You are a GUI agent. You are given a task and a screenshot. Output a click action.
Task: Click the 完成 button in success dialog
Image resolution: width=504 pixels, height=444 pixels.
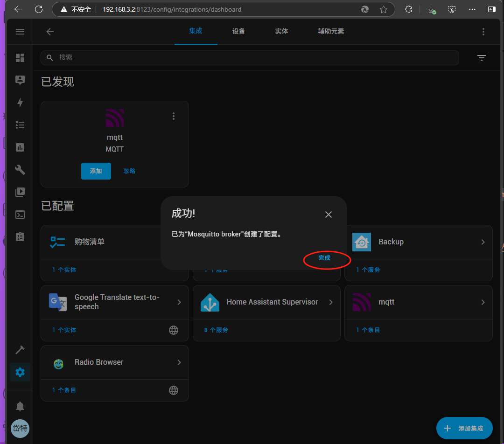[x=324, y=258]
